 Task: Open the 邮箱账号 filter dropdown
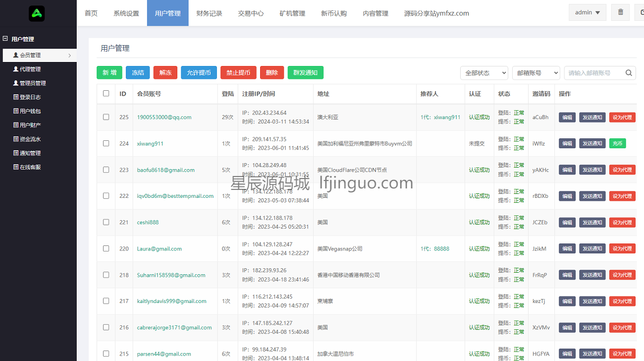tap(536, 73)
